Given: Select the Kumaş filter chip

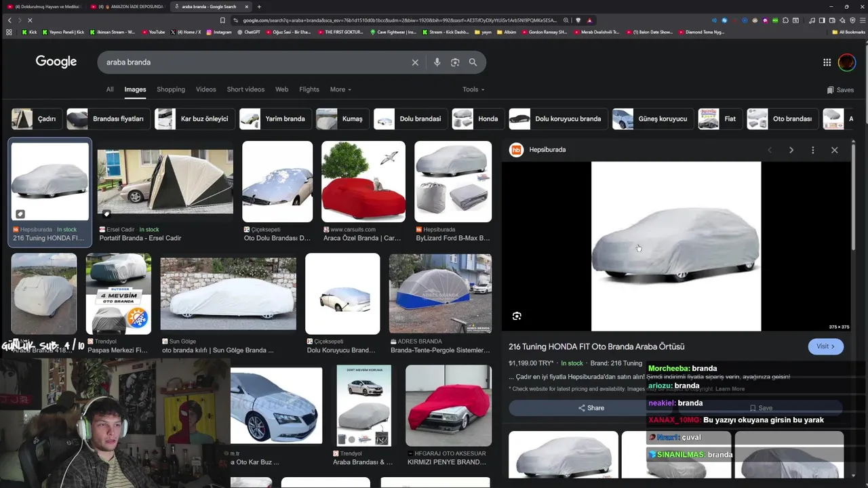Looking at the screenshot, I should click(x=342, y=119).
